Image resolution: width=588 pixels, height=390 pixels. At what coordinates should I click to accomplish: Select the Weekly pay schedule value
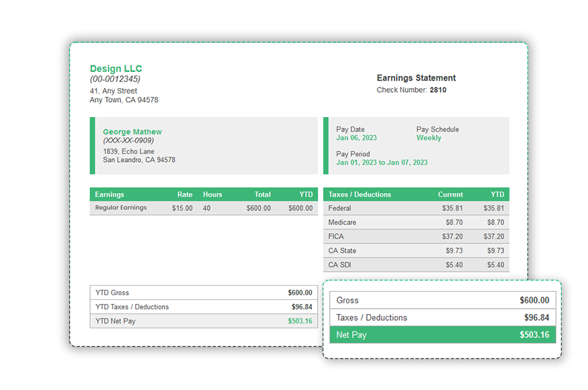[429, 136]
